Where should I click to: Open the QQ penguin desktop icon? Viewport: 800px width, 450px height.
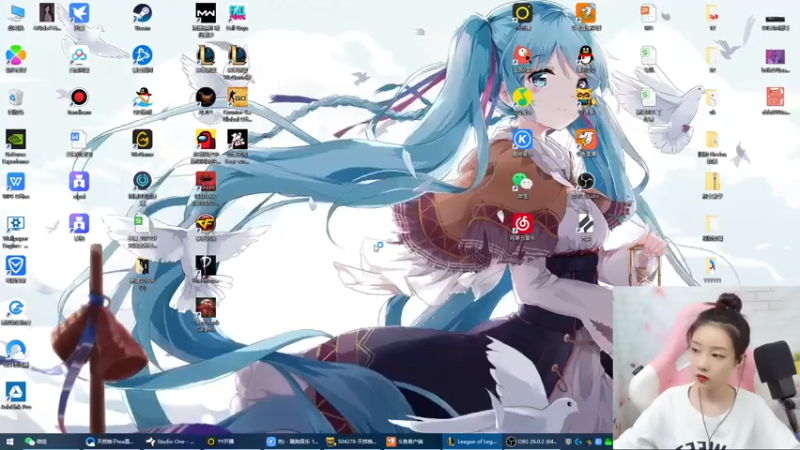[586, 56]
